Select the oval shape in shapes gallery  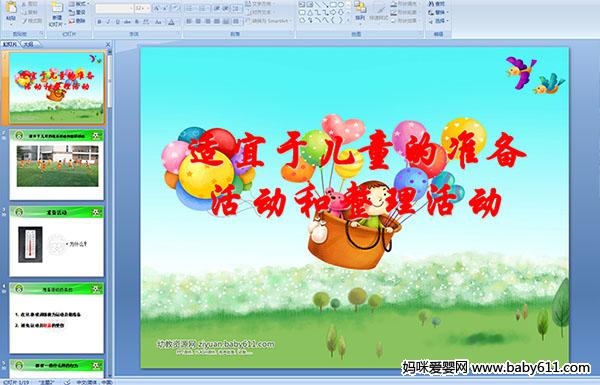340,5
